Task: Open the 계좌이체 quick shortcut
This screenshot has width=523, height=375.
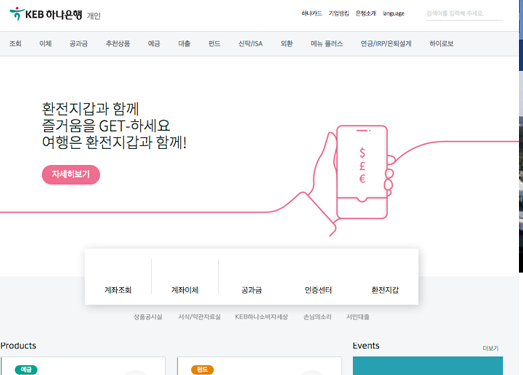Action: 185,290
